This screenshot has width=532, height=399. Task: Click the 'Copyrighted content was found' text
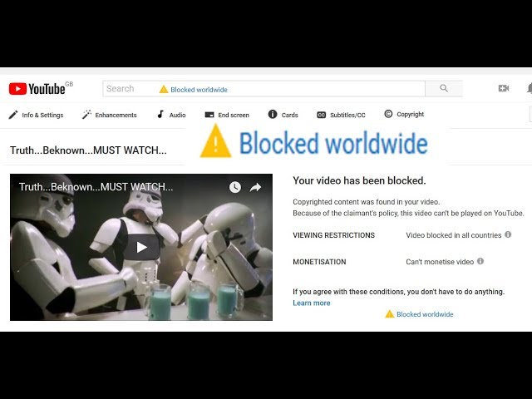point(366,202)
